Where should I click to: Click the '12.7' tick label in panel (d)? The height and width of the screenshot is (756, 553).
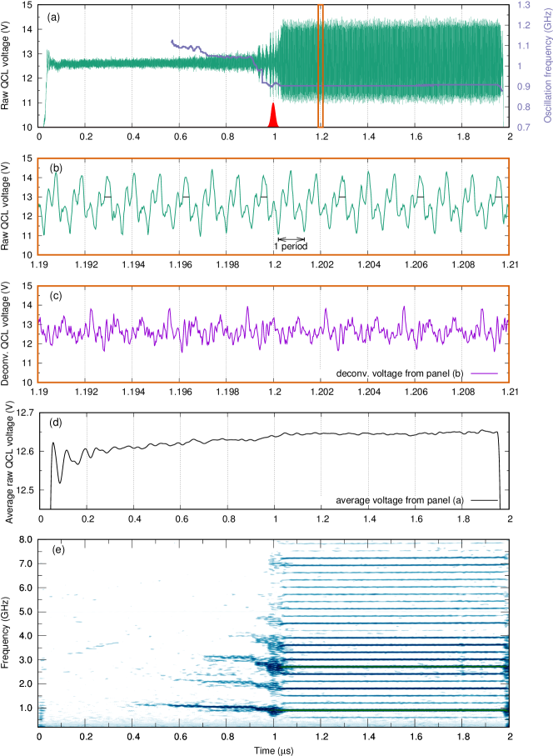tap(26, 413)
